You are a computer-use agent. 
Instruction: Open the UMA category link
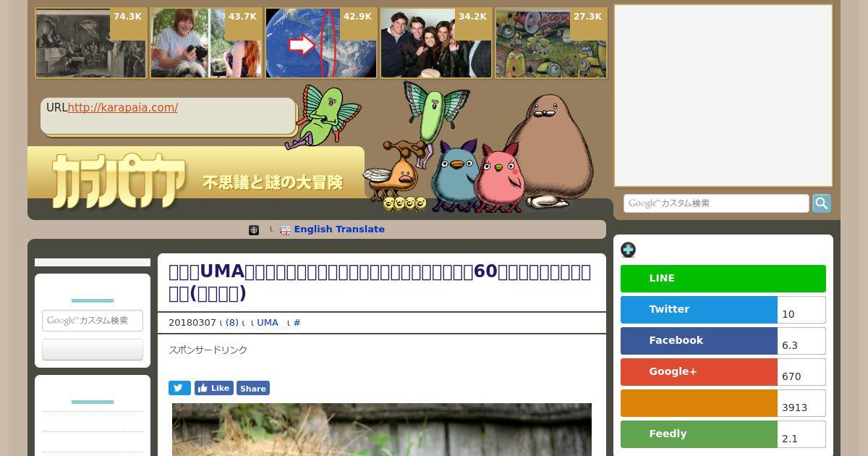268,323
